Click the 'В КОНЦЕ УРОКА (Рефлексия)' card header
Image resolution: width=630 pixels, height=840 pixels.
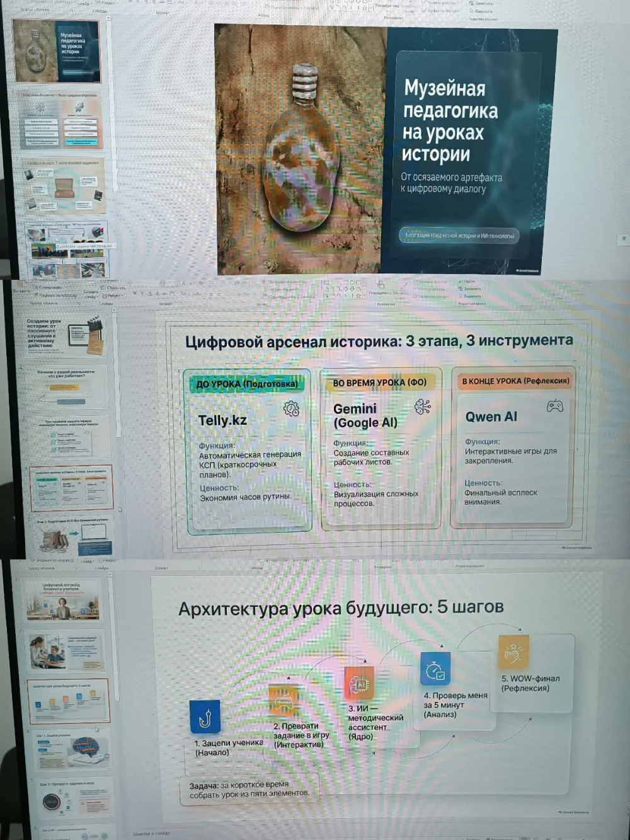pyautogui.click(x=516, y=381)
